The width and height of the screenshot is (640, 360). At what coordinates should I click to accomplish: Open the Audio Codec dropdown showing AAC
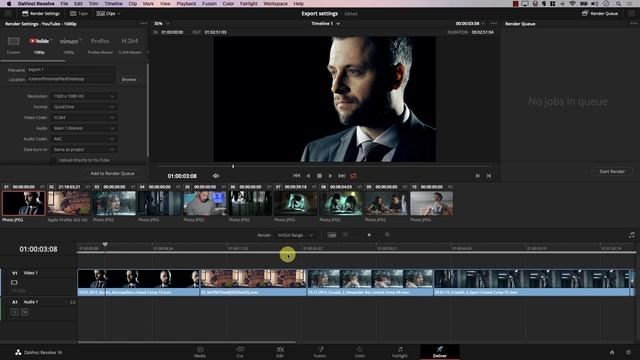click(84, 139)
